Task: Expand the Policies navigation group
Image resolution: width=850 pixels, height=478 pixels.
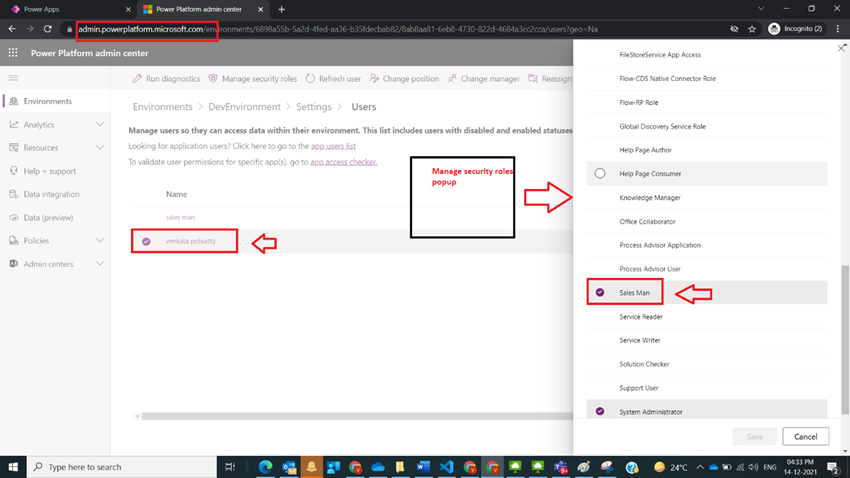Action: click(x=100, y=241)
